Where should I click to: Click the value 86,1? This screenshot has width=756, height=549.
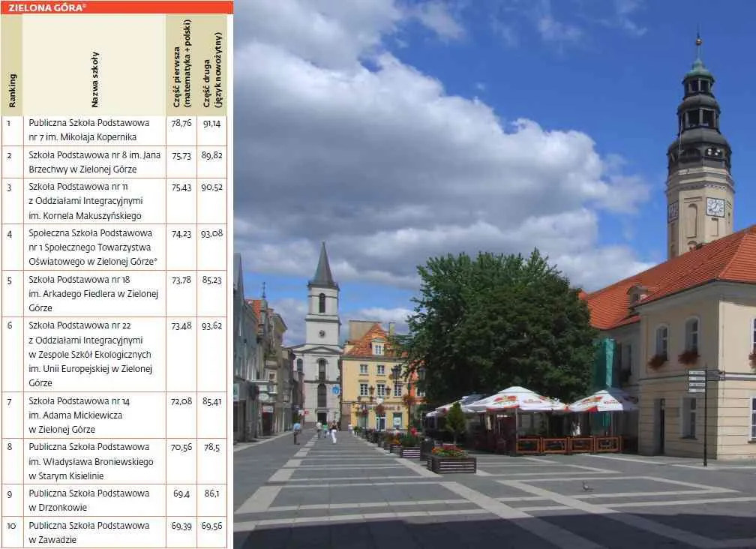[x=211, y=493]
